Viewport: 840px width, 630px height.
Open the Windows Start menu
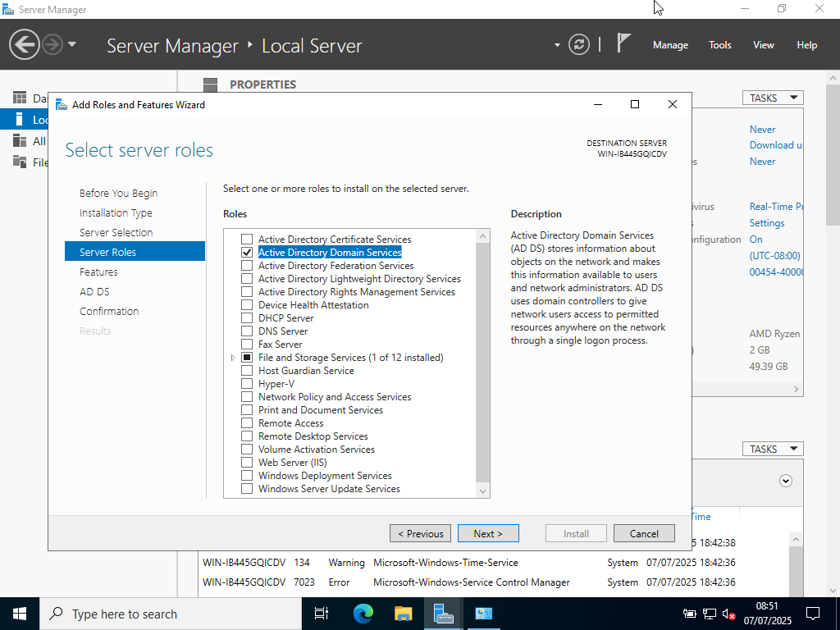point(20,614)
